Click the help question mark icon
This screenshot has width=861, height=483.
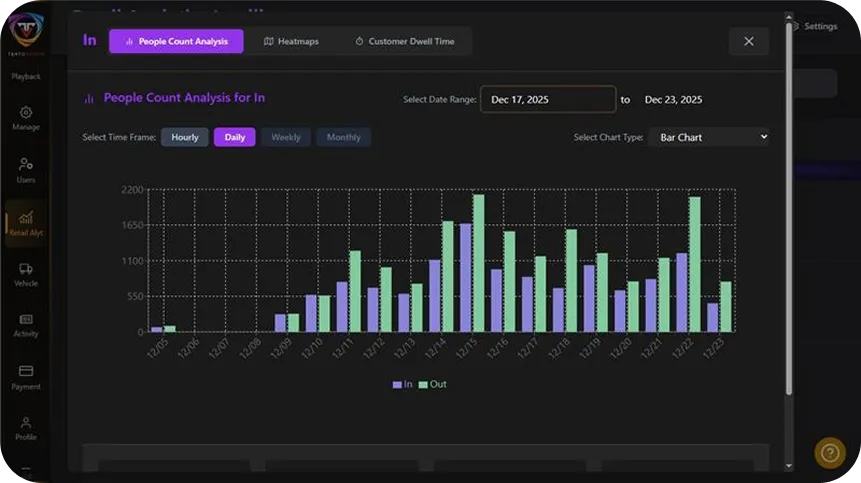coord(829,453)
